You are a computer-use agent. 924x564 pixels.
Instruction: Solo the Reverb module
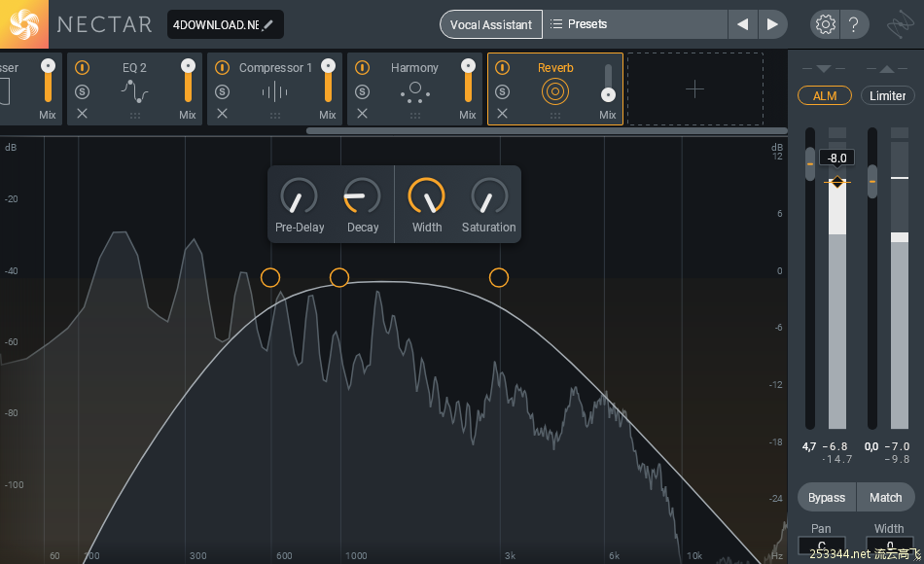coord(502,91)
